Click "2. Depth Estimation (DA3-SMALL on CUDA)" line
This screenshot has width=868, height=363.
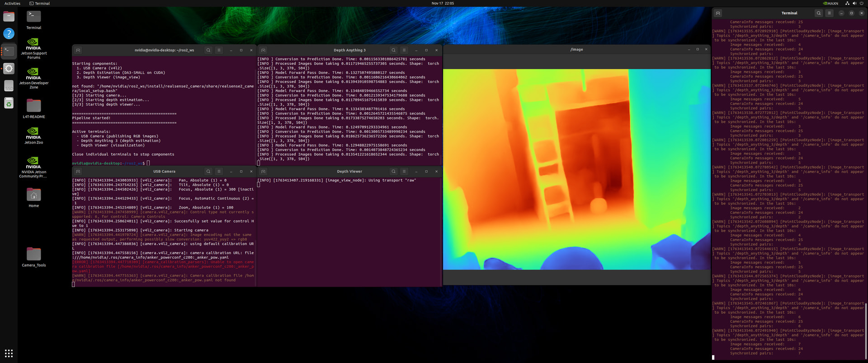point(121,73)
